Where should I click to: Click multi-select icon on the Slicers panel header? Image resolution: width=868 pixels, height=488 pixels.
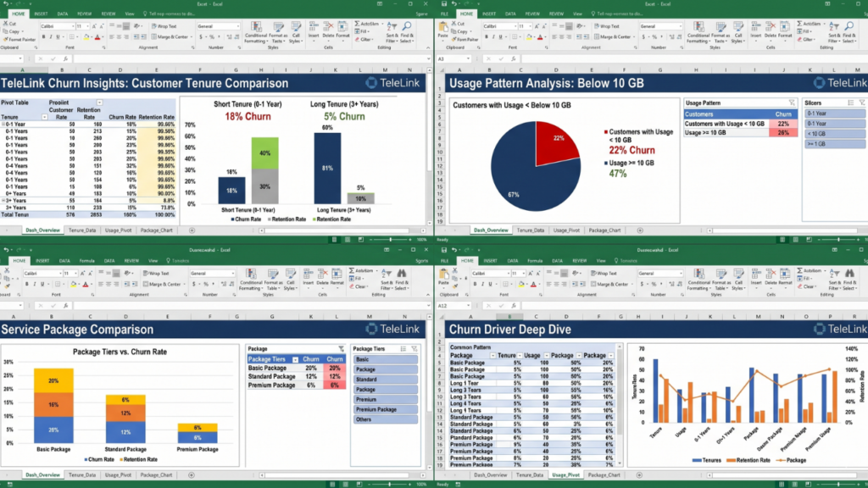(851, 103)
